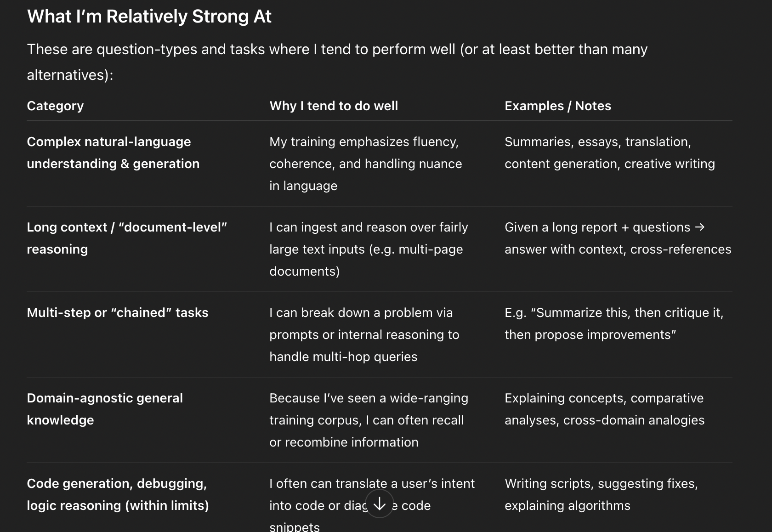772x532 pixels.
Task: Click the 'Code generation, debugging, logic reasoning' cell
Action: pos(118,494)
